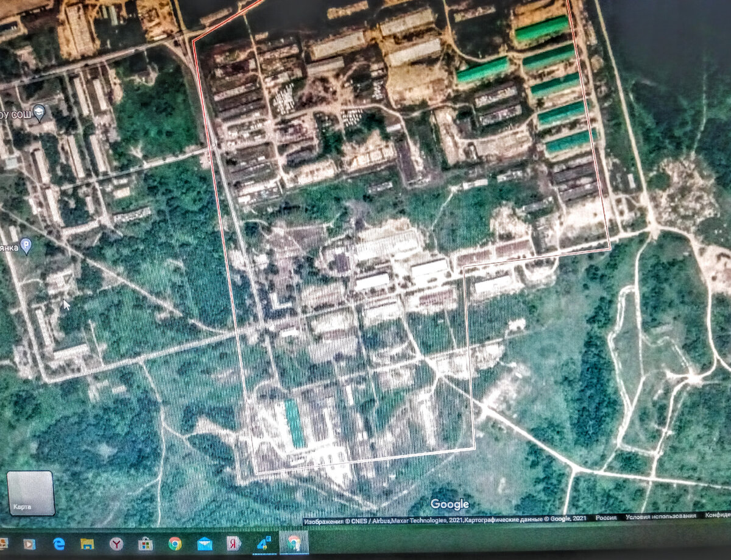Open the blue number 4 taskbar app
This screenshot has height=560, width=731.
(x=264, y=543)
